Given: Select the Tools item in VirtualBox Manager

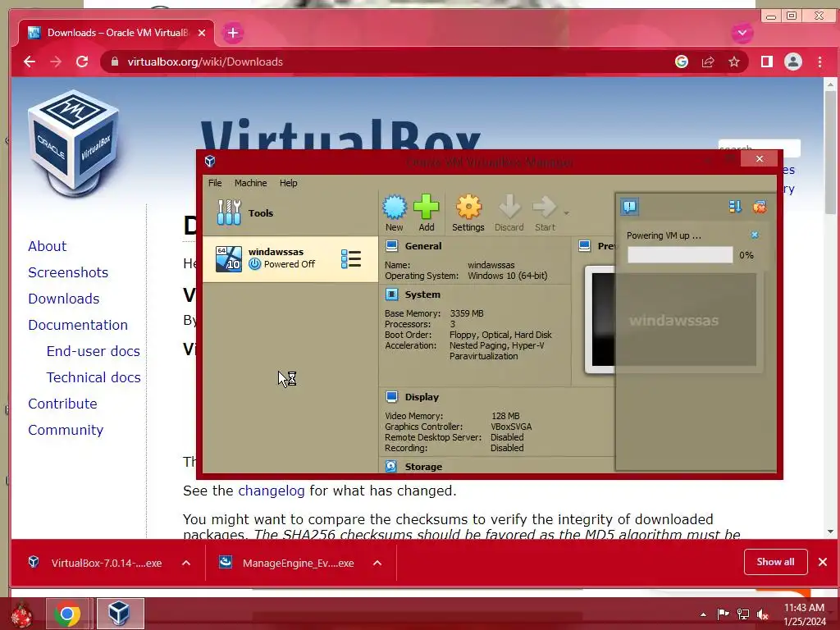Looking at the screenshot, I should pyautogui.click(x=290, y=212).
